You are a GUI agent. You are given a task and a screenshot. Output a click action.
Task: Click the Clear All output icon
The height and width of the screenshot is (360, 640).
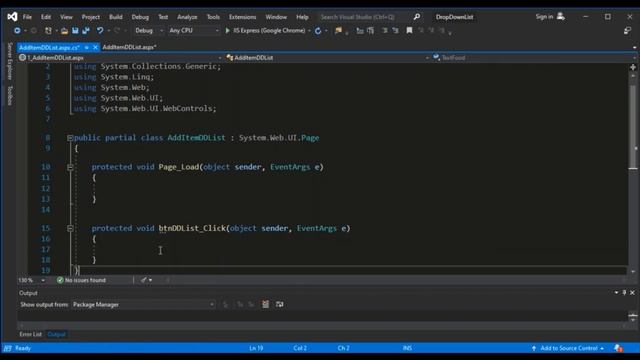click(x=265, y=304)
